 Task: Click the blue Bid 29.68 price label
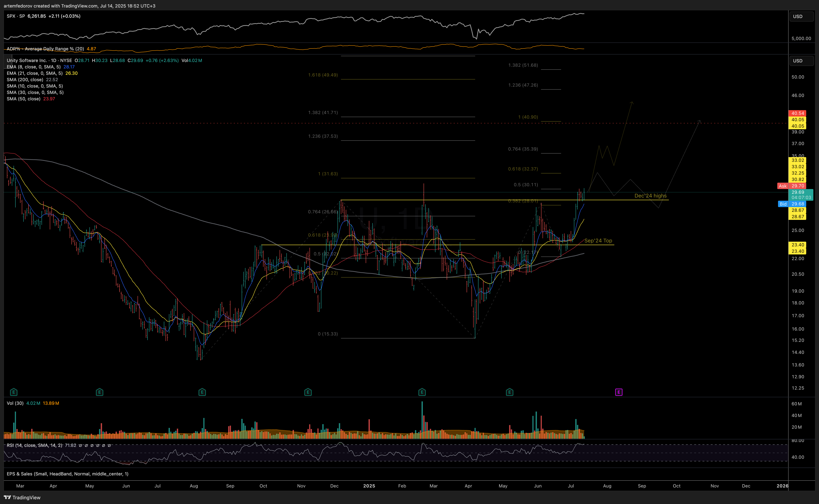[x=792, y=204]
